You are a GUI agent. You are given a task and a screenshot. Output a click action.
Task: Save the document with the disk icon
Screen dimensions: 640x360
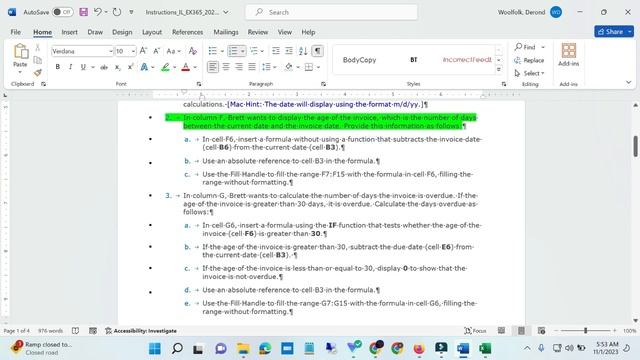[x=84, y=12]
